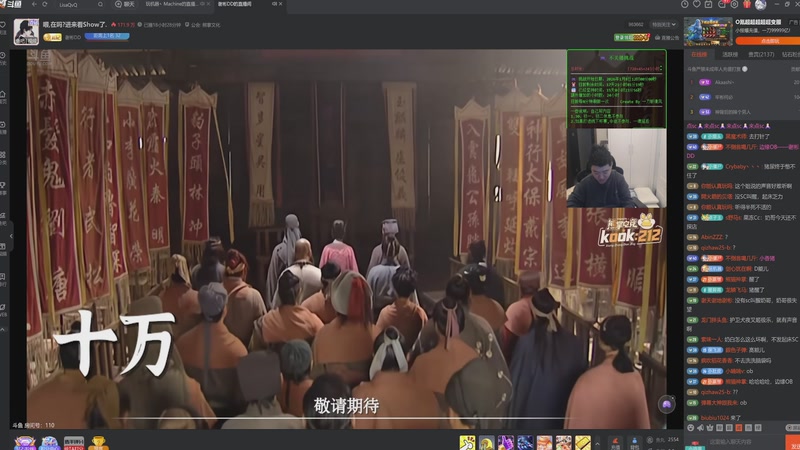
Task: Refresh the page with the reload icon
Action: tap(45, 4)
